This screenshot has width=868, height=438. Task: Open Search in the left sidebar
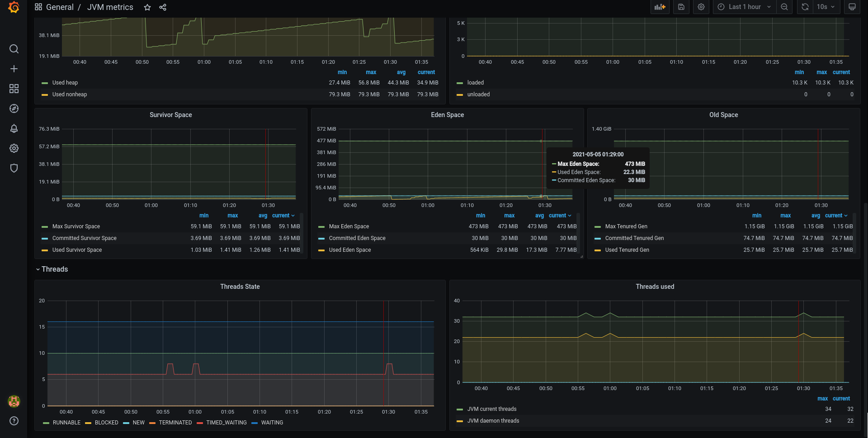14,49
